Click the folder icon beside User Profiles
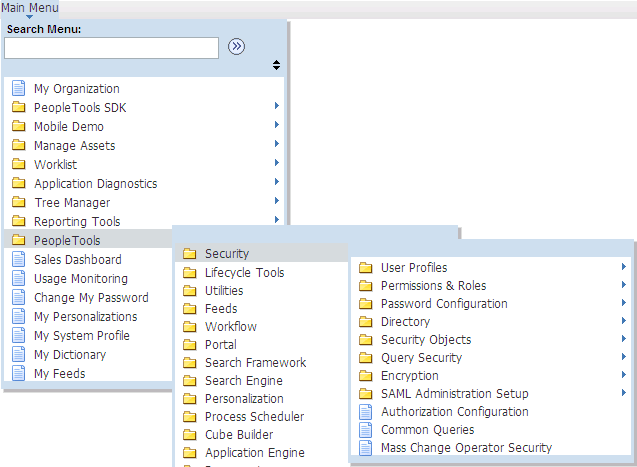This screenshot has width=637, height=467. (x=366, y=268)
